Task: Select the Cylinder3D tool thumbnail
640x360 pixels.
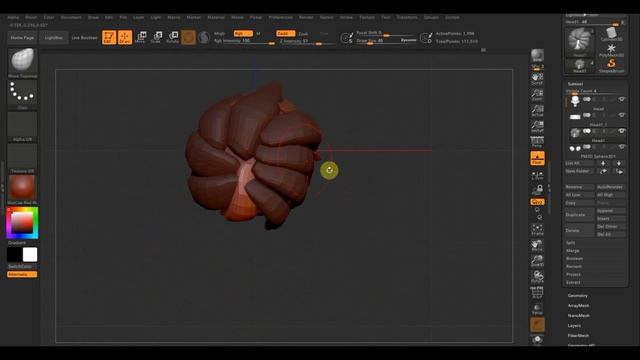Action: pos(611,34)
